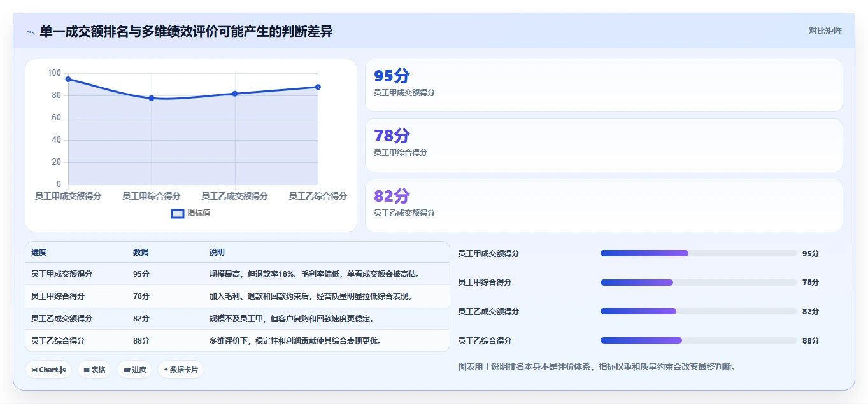Click the caption 员工乙成交额得分 under 82分 card value

point(404,213)
